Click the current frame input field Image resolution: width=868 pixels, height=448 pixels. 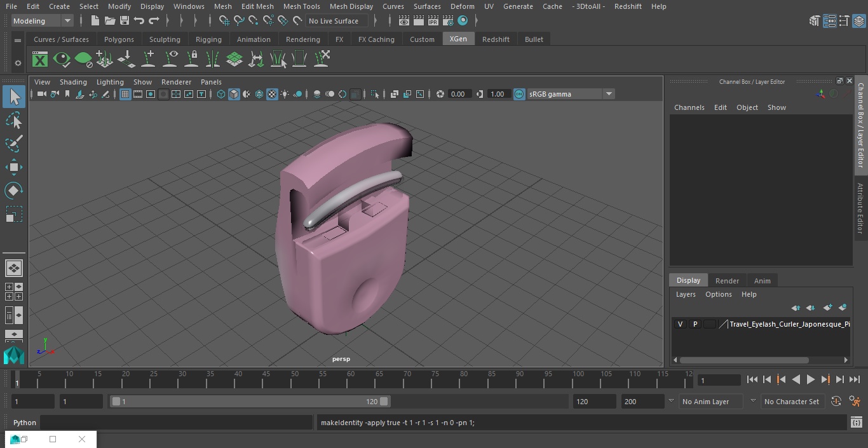(x=719, y=380)
